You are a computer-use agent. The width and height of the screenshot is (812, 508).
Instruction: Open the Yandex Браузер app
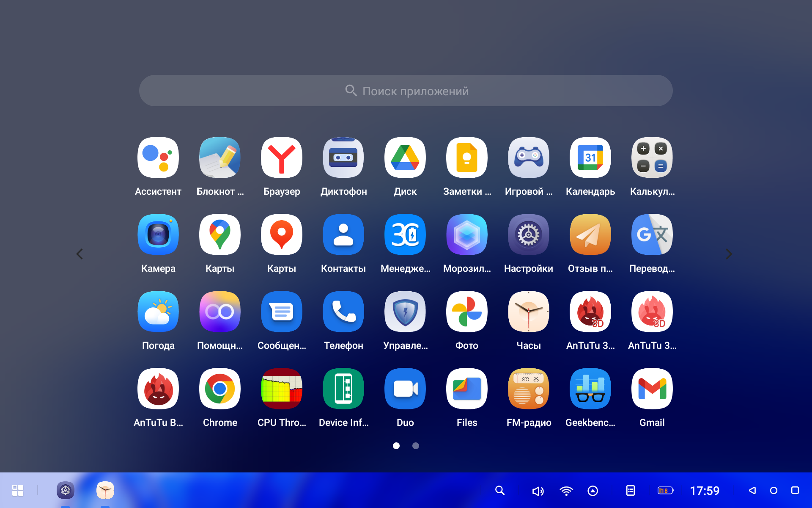point(282,157)
